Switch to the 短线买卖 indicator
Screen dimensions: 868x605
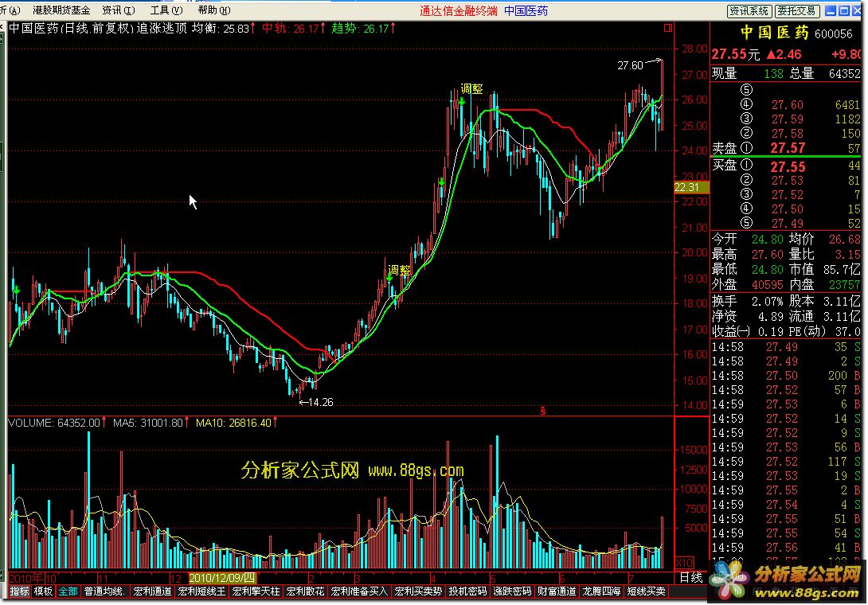point(646,591)
